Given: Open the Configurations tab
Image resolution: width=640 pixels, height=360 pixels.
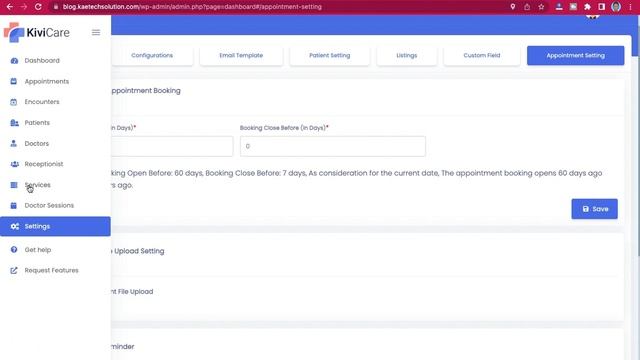Looking at the screenshot, I should click(x=152, y=56).
